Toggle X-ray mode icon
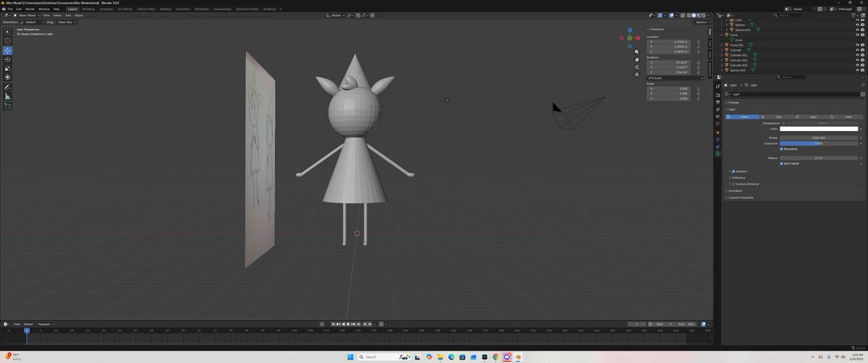 [681, 14]
